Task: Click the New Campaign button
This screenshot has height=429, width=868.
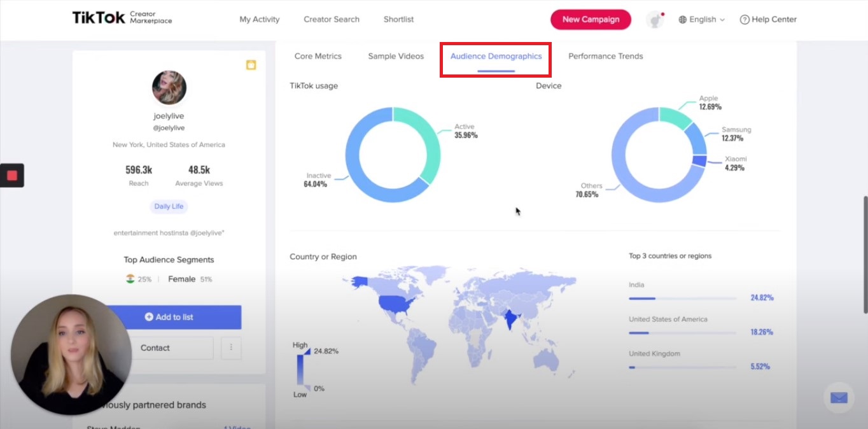Action: coord(591,20)
